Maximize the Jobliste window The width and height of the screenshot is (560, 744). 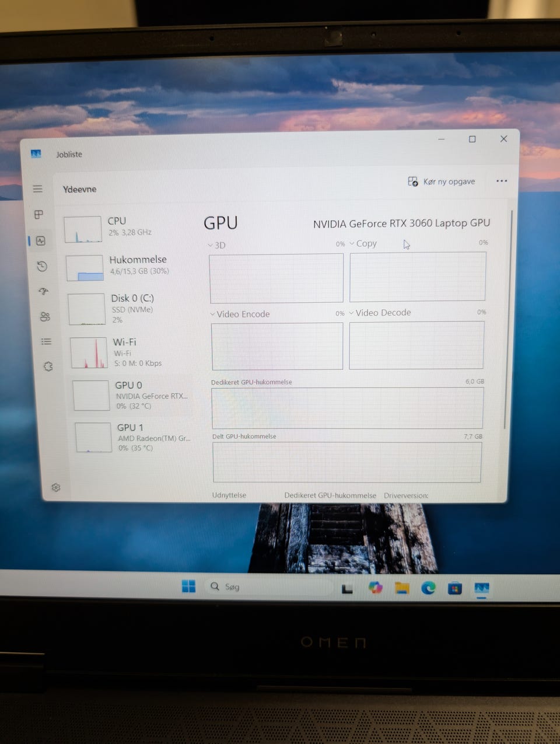click(x=473, y=139)
